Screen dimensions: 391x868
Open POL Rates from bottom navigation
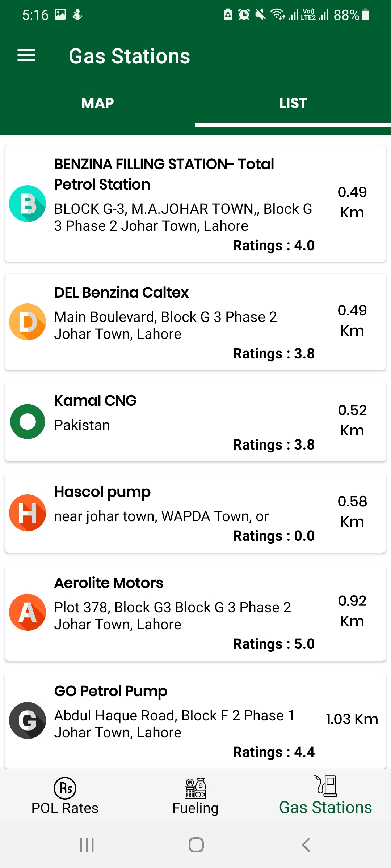point(65,796)
